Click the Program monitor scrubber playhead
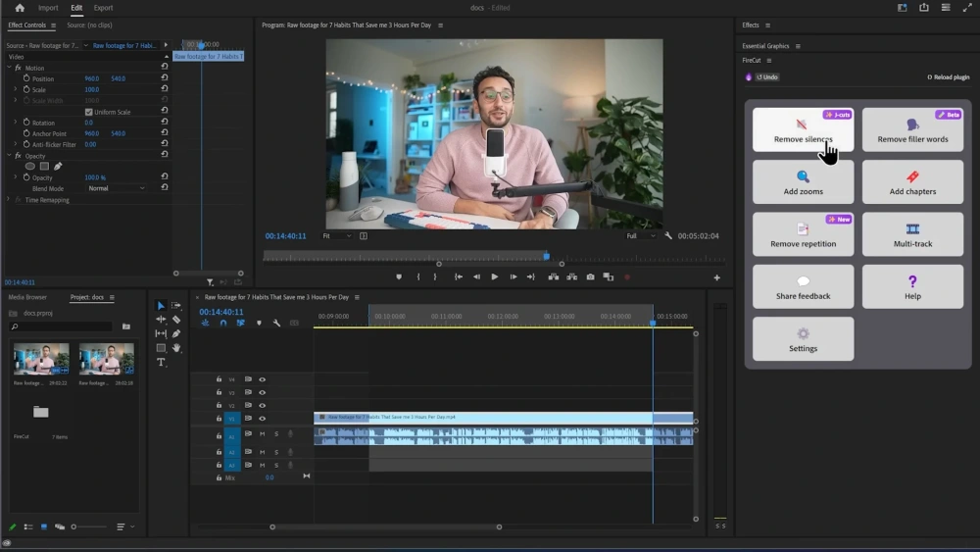The height and width of the screenshot is (552, 980). coord(547,256)
